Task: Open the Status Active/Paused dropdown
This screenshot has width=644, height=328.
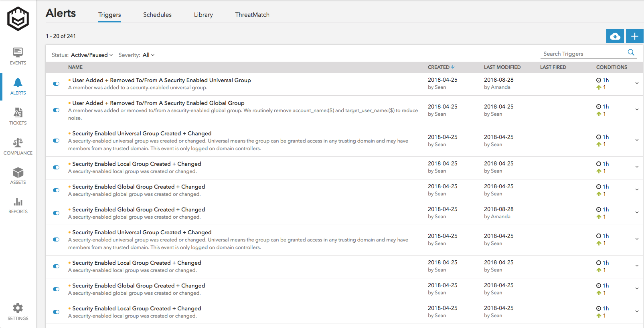Action: click(x=92, y=55)
